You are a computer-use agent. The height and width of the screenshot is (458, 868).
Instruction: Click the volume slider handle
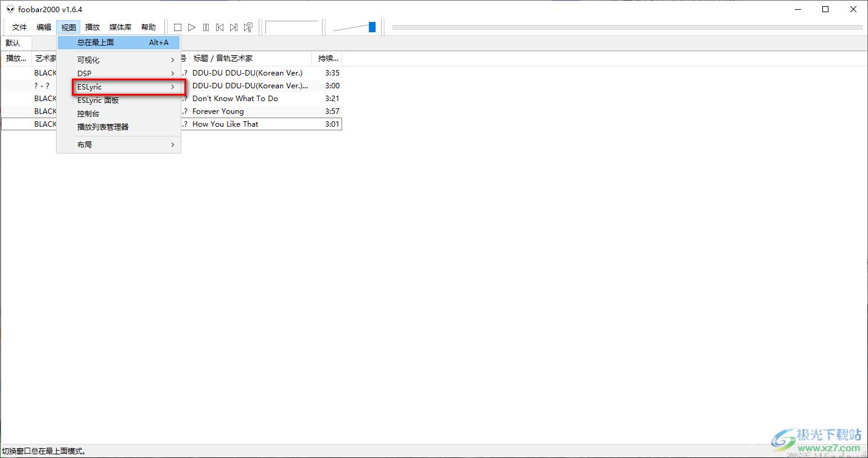(x=372, y=27)
